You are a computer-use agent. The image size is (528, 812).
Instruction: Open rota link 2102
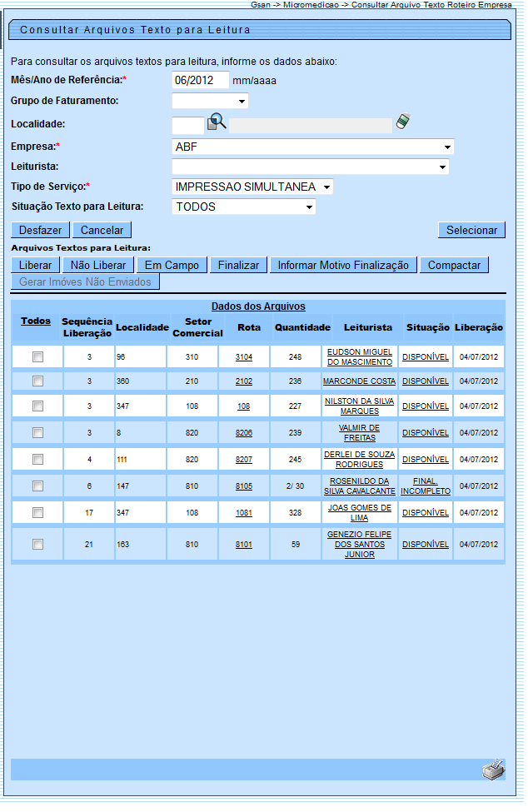(244, 381)
